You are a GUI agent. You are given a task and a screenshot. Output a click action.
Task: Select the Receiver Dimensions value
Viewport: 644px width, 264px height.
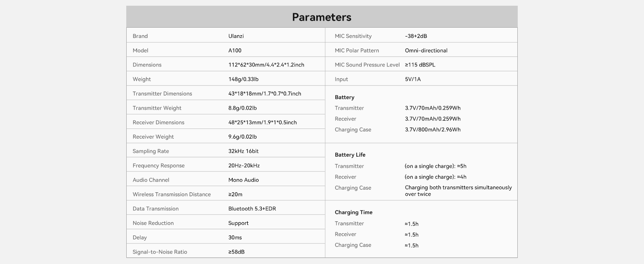click(262, 122)
